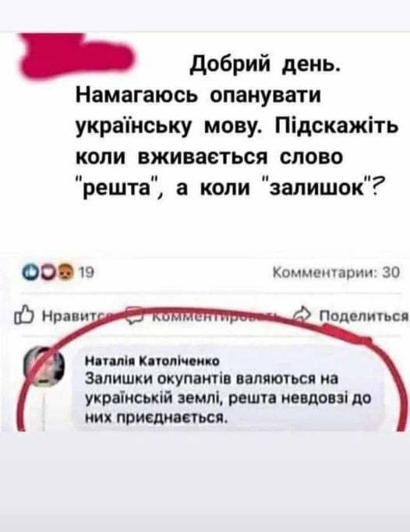Open the reactions count 19
The width and height of the screenshot is (410, 532).
[x=87, y=273]
